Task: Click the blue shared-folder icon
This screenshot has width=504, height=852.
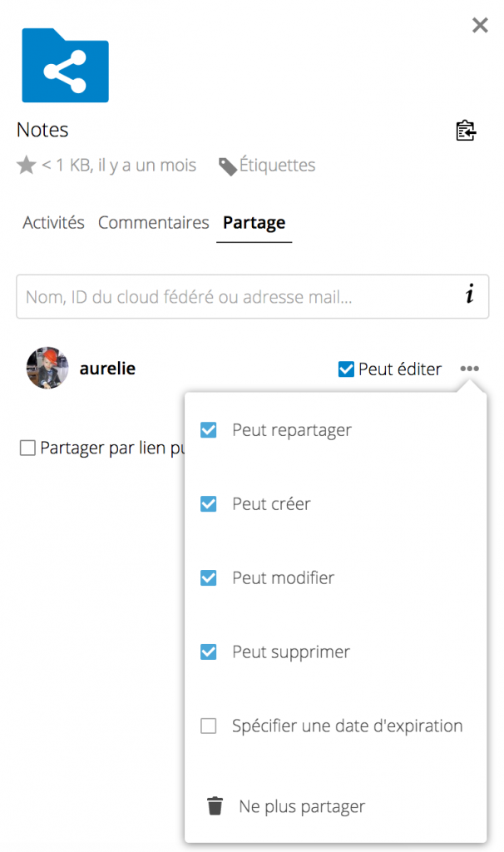Action: click(65, 66)
